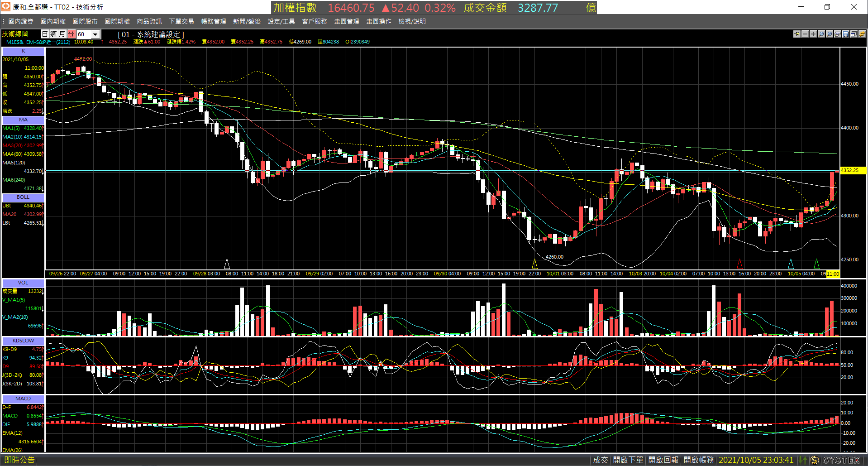
Task: Click the yellow 4352.25 price tag on axis
Action: 853,171
